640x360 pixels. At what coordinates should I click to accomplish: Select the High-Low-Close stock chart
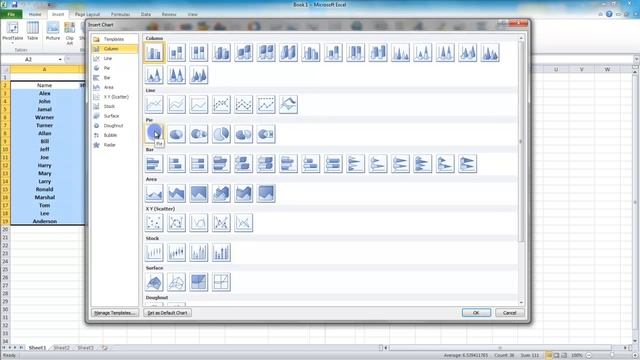154,252
